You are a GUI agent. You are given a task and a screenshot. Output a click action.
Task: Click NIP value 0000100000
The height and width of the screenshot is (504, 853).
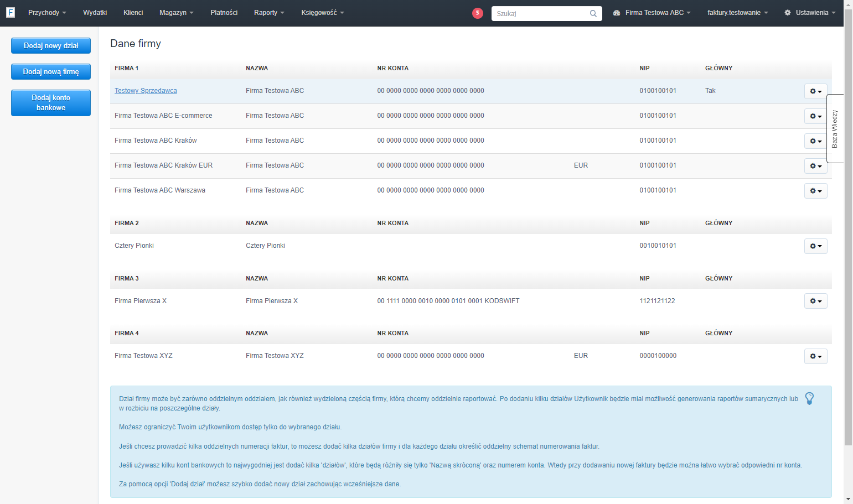[x=658, y=356]
